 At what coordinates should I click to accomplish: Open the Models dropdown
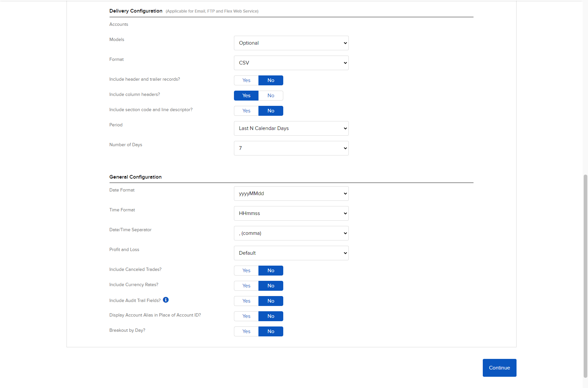tap(291, 43)
